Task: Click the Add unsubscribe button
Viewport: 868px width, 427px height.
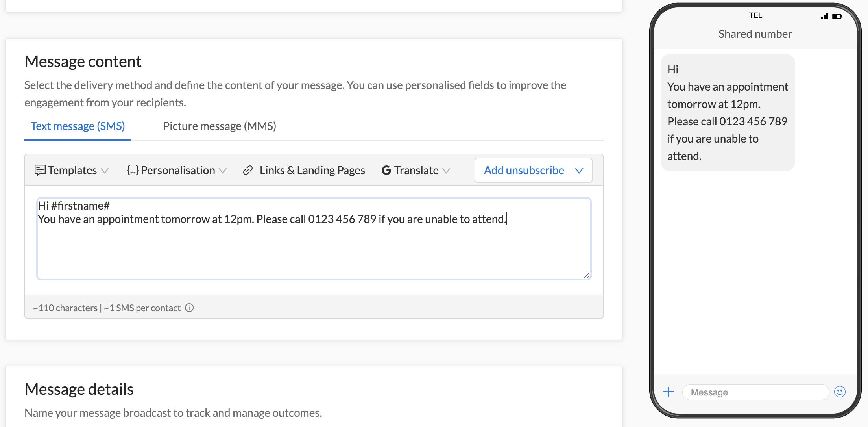Action: point(524,170)
